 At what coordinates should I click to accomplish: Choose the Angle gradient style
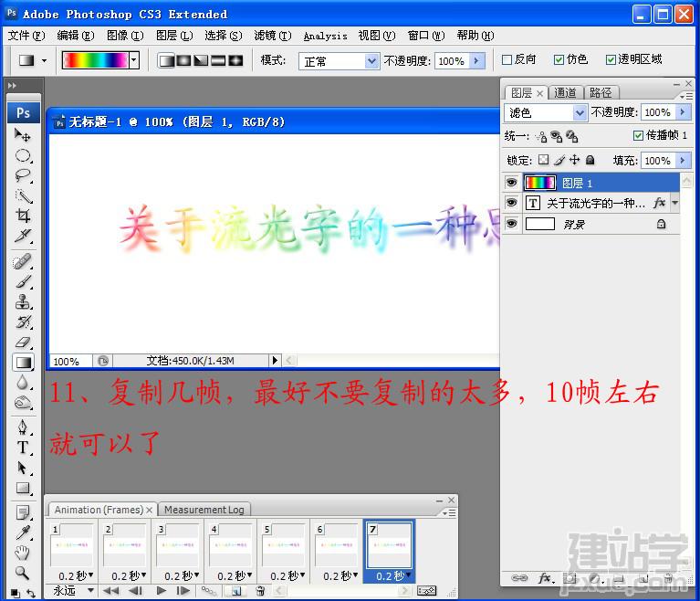pyautogui.click(x=201, y=60)
